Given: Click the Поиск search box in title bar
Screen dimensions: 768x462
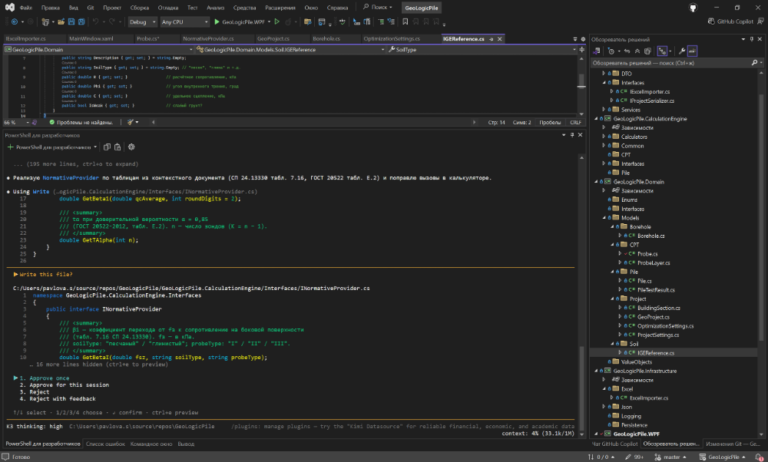Looking at the screenshot, I should pos(378,7).
